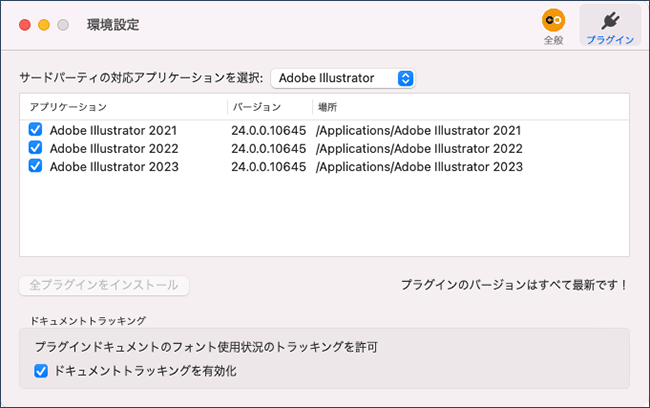Switch to the プラグイン tab label
This screenshot has width=650, height=408.
tap(610, 40)
